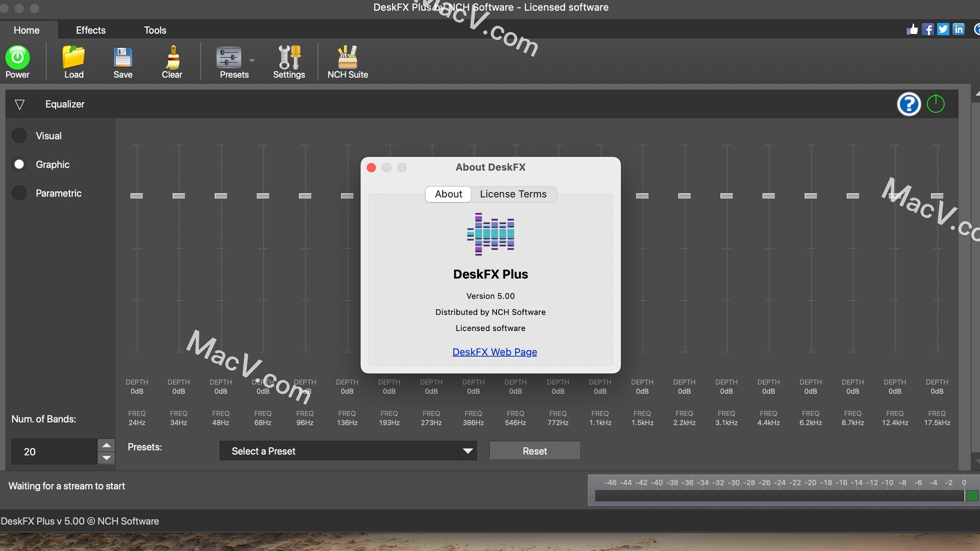
Task: Click the 'Waiting for a stream to start' status
Action: click(x=66, y=486)
